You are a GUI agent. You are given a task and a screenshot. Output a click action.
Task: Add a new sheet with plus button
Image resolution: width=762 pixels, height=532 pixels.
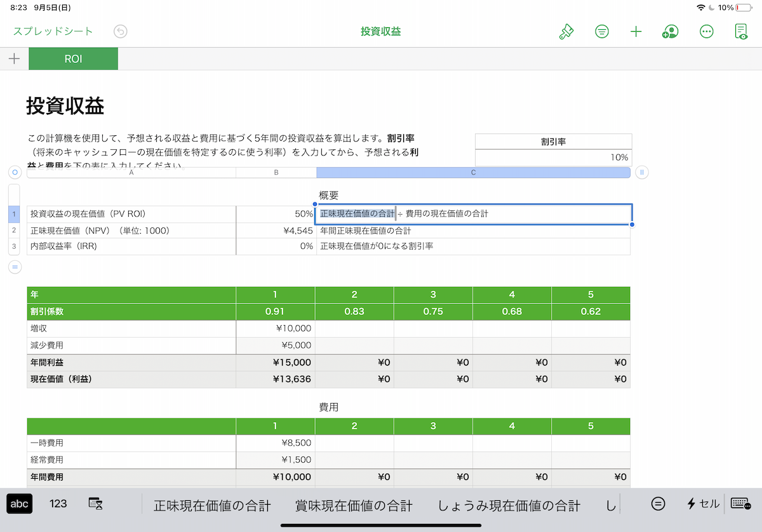(14, 59)
